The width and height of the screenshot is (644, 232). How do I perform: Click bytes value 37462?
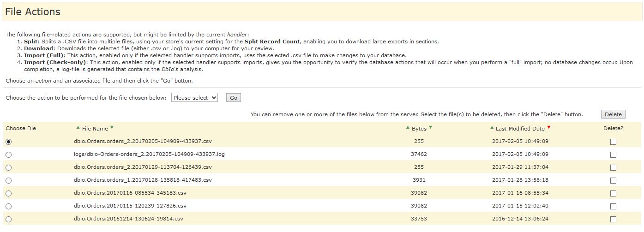click(419, 154)
